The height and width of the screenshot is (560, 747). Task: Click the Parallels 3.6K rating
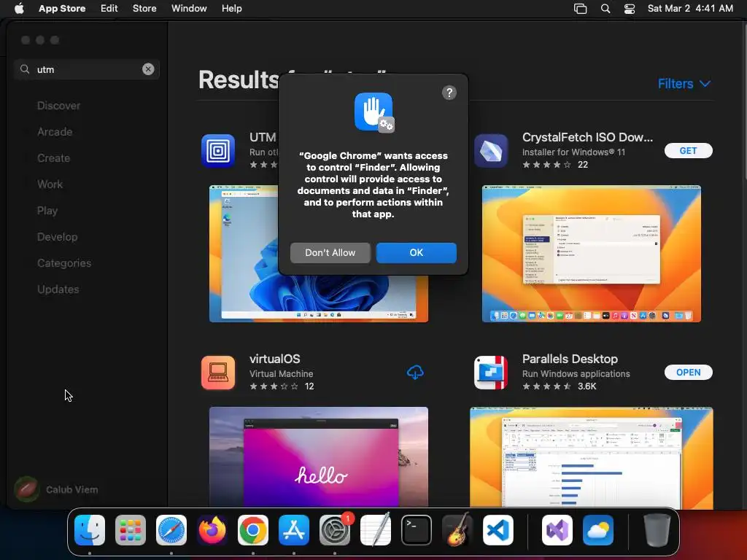tap(560, 386)
